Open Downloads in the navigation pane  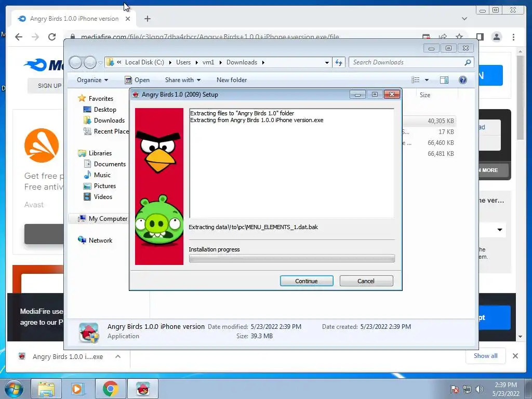[109, 121]
